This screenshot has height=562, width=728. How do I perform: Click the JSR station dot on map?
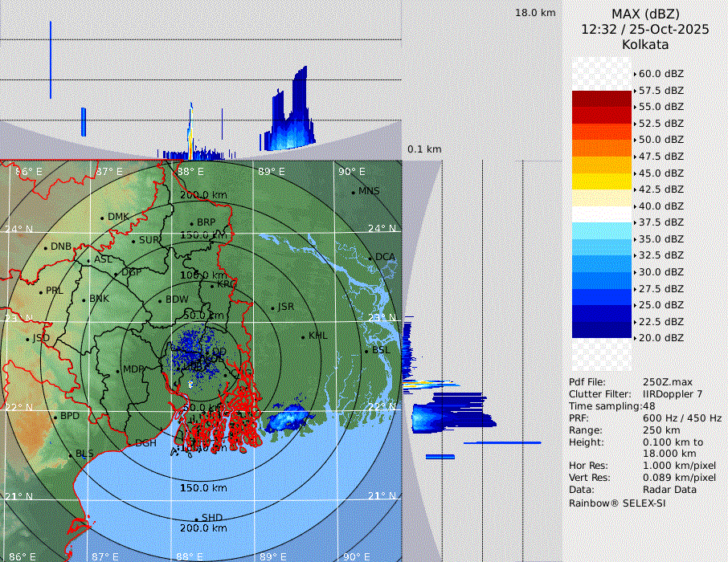tap(272, 307)
